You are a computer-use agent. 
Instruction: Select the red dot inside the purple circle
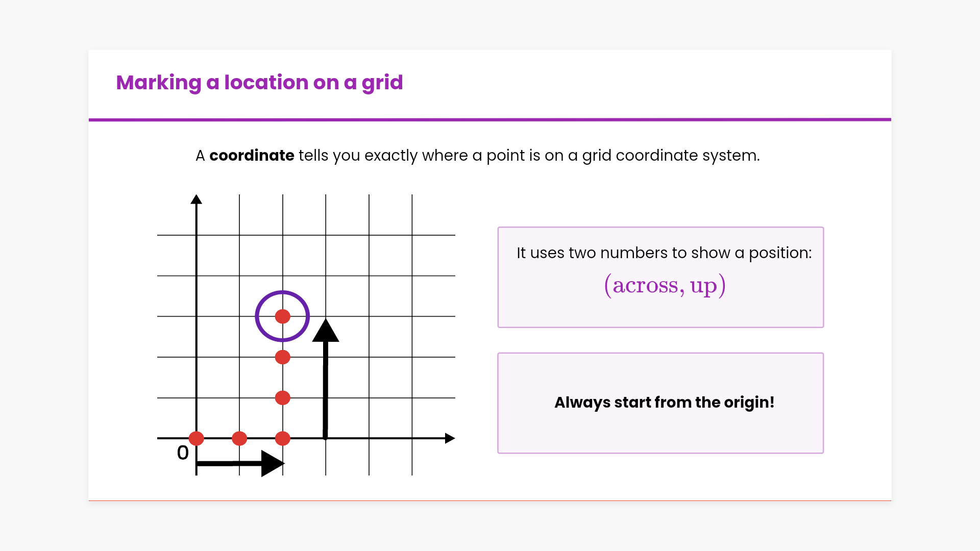click(x=283, y=316)
